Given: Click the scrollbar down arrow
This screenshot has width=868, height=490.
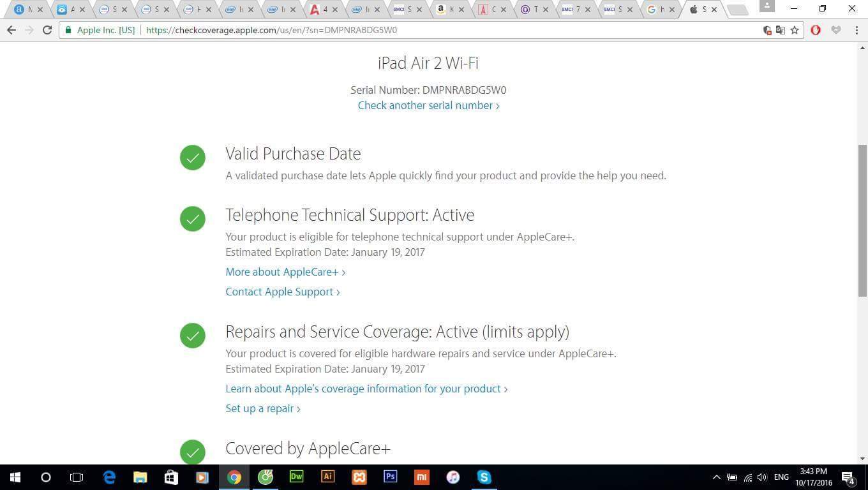Looking at the screenshot, I should (862, 459).
